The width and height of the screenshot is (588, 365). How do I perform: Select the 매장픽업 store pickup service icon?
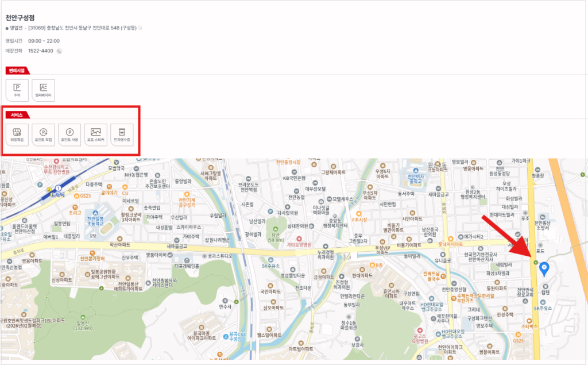pos(17,135)
